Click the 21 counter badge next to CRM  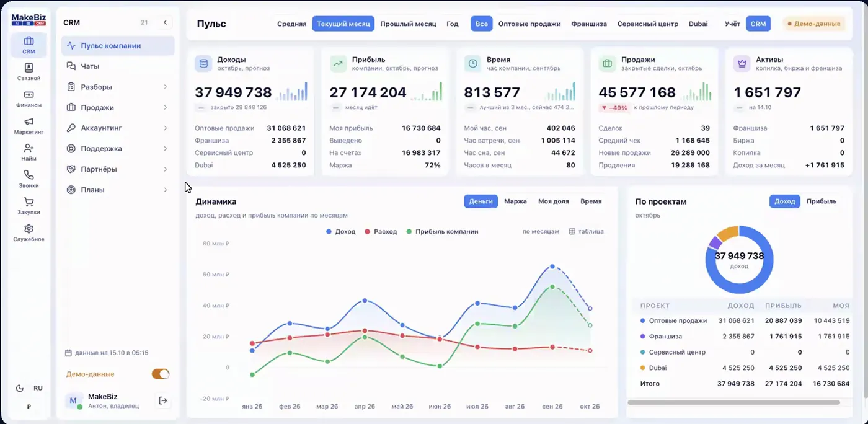tap(144, 22)
